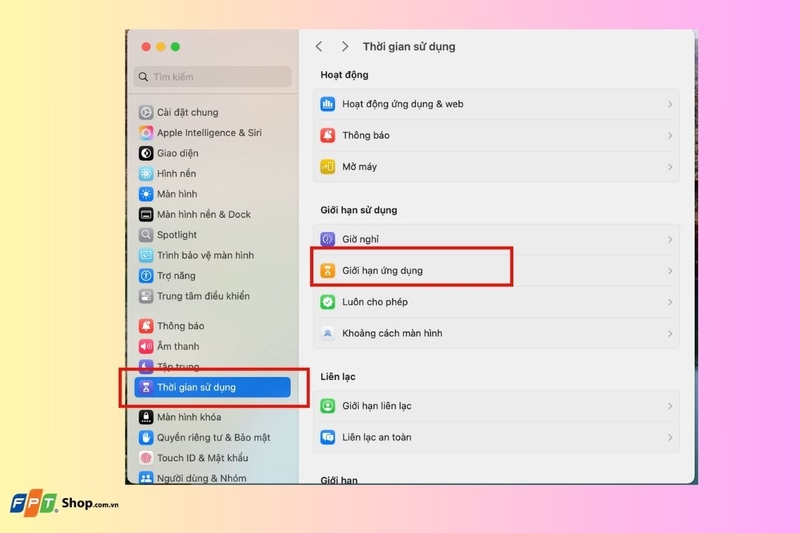Image resolution: width=800 pixels, height=533 pixels.
Task: Go back with the left arrow
Action: [319, 46]
